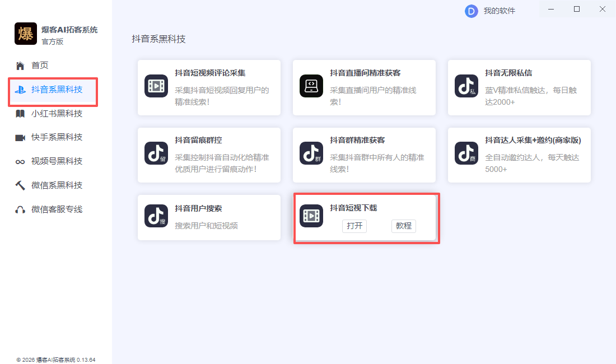
Task: Click the 官方版 label under app name
Action: coord(53,41)
